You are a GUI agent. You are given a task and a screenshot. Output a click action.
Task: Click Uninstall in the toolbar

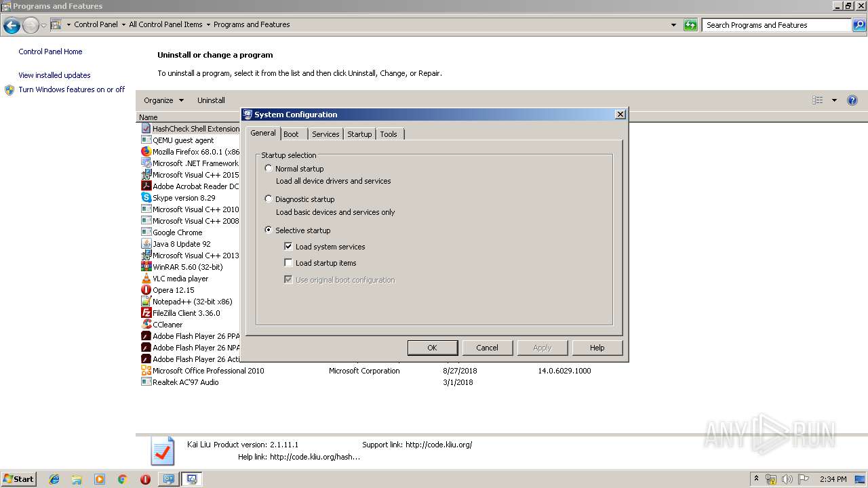(211, 100)
